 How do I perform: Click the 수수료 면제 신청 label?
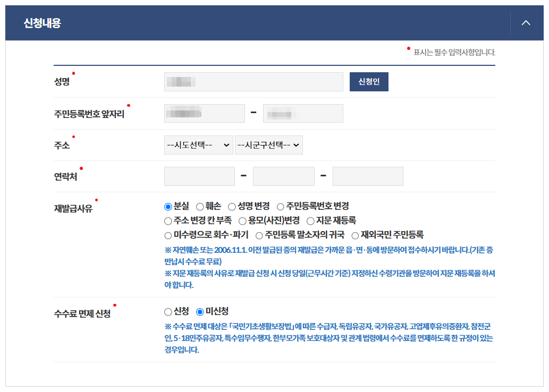click(82, 313)
